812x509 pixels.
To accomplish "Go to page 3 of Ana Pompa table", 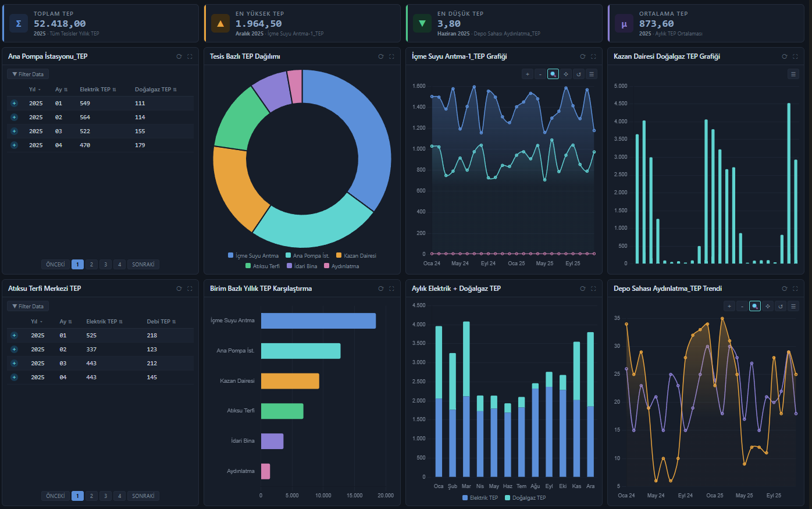I will [105, 265].
